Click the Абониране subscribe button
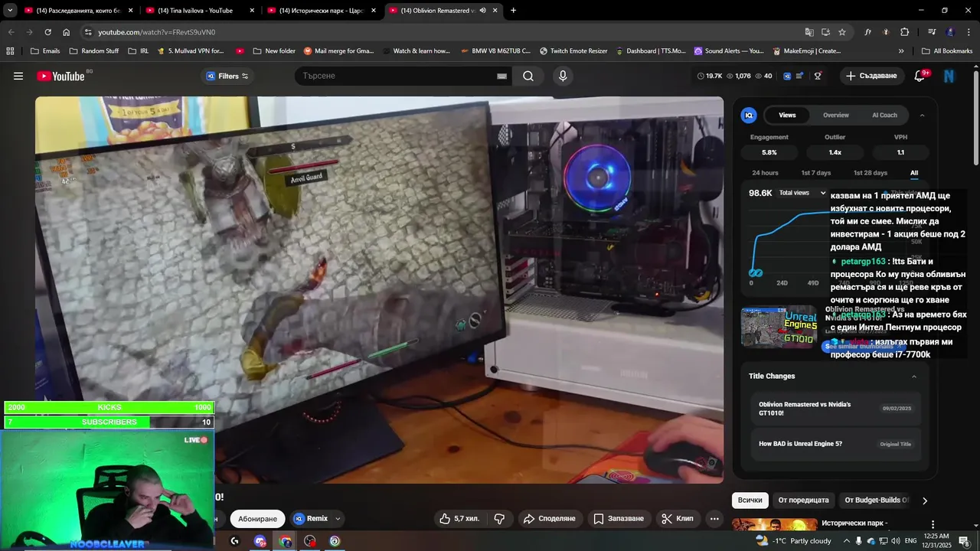Viewport: 980px width, 551px height. click(257, 519)
